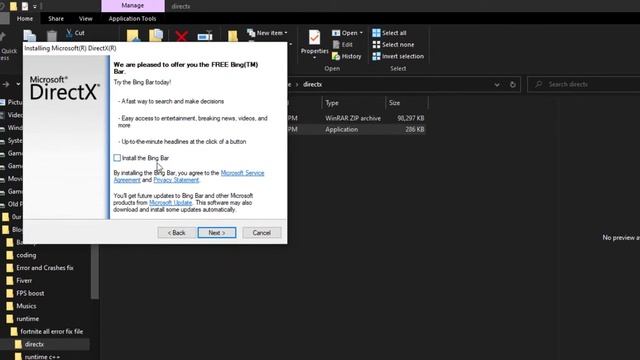This screenshot has width=640, height=360.
Task: Click Next in the DirectX installer
Action: pos(217,233)
